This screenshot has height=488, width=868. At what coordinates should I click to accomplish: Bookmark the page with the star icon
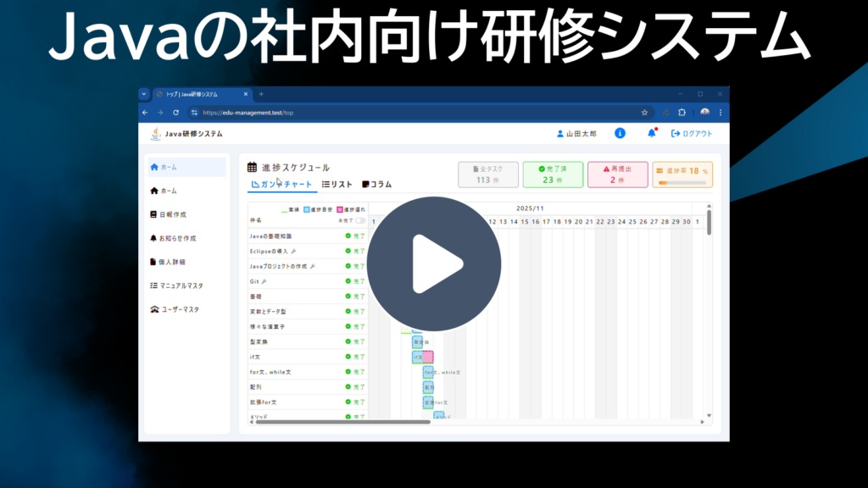click(x=644, y=112)
